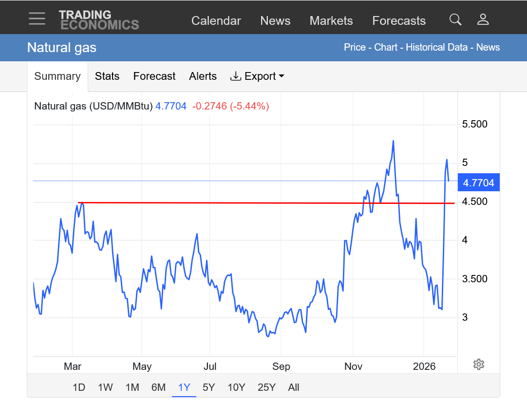Open Forecasts in top navigation
Screen dimensions: 527x420
[399, 21]
